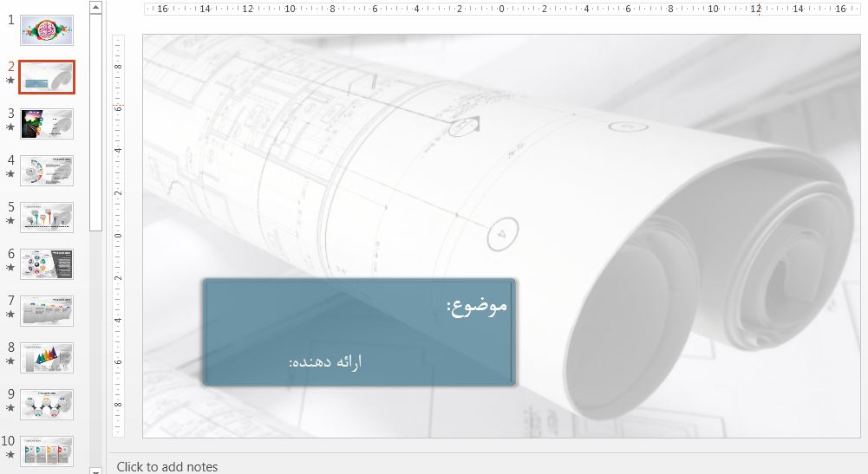
Task: Click the animation star under slide number 4
Action: [x=10, y=174]
